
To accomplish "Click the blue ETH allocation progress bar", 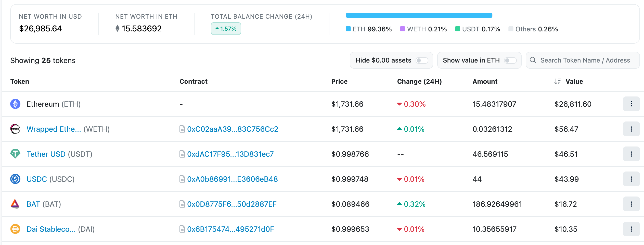I will (x=419, y=15).
